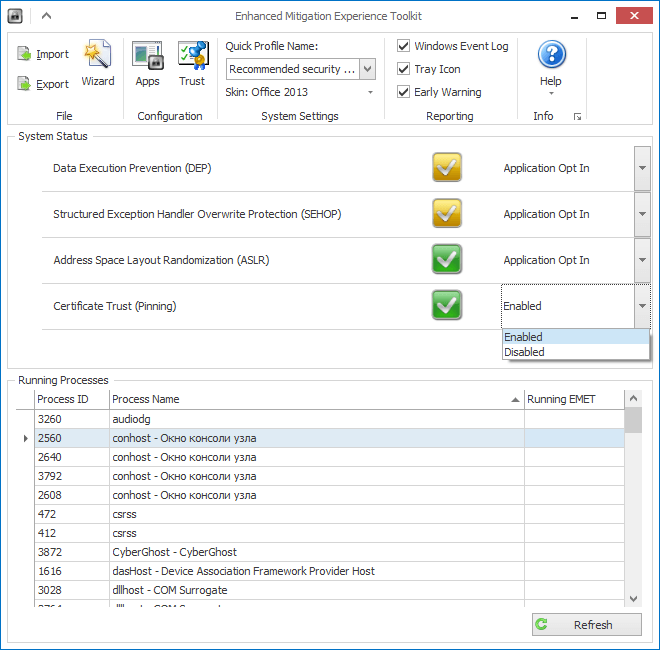
Task: Open the Apps configuration
Action: pyautogui.click(x=147, y=64)
